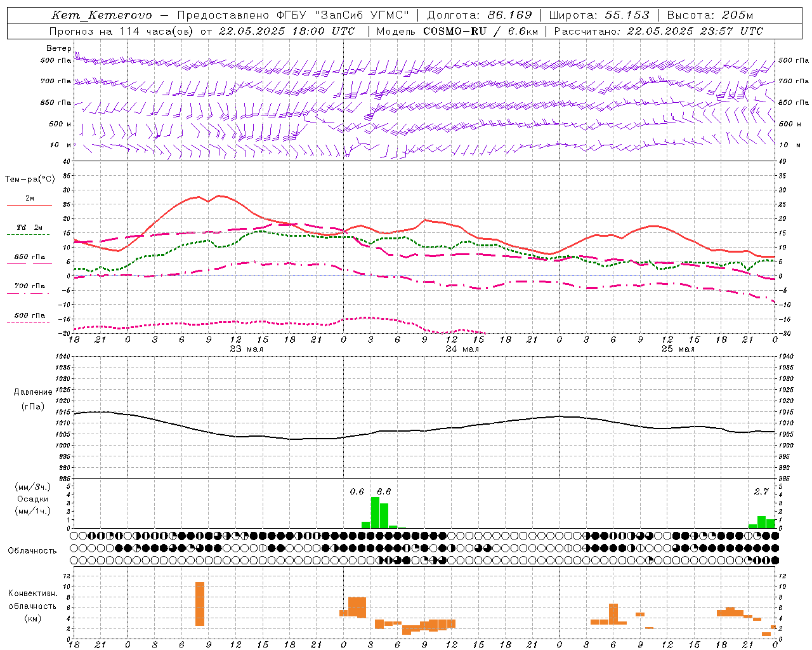Image resolution: width=812 pixels, height=650 pixels.
Task: Click the Высота: 205м elevation value
Action: tap(710, 15)
